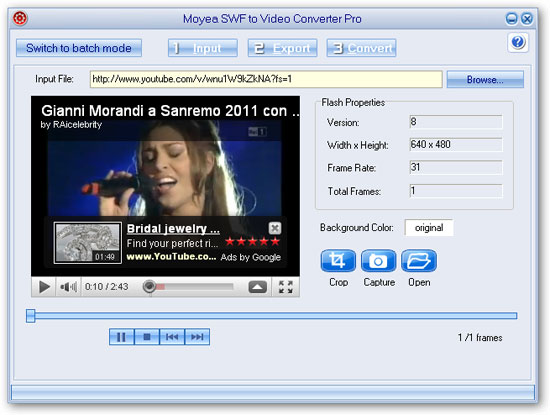Click the frame timeline slider handle

31,316
